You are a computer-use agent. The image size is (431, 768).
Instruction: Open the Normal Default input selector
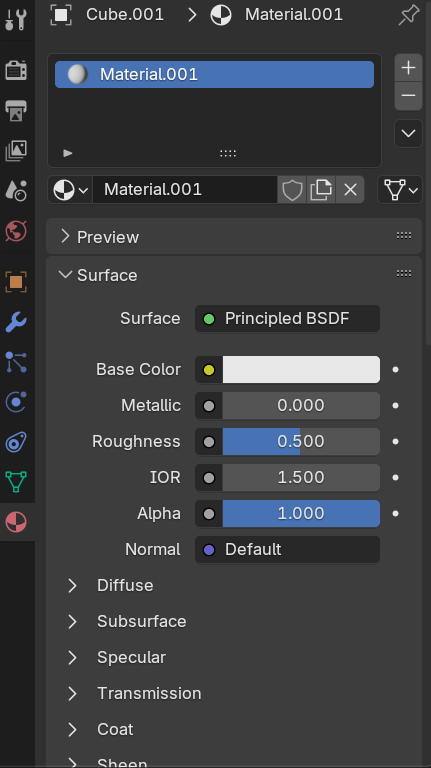point(287,550)
